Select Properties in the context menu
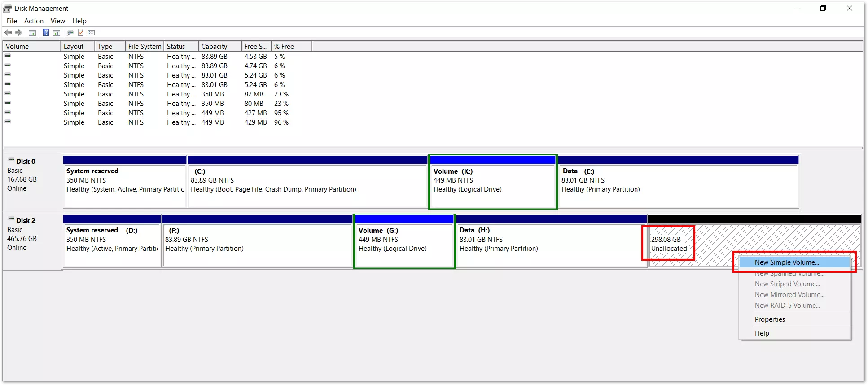The height and width of the screenshot is (385, 868). pyautogui.click(x=770, y=319)
